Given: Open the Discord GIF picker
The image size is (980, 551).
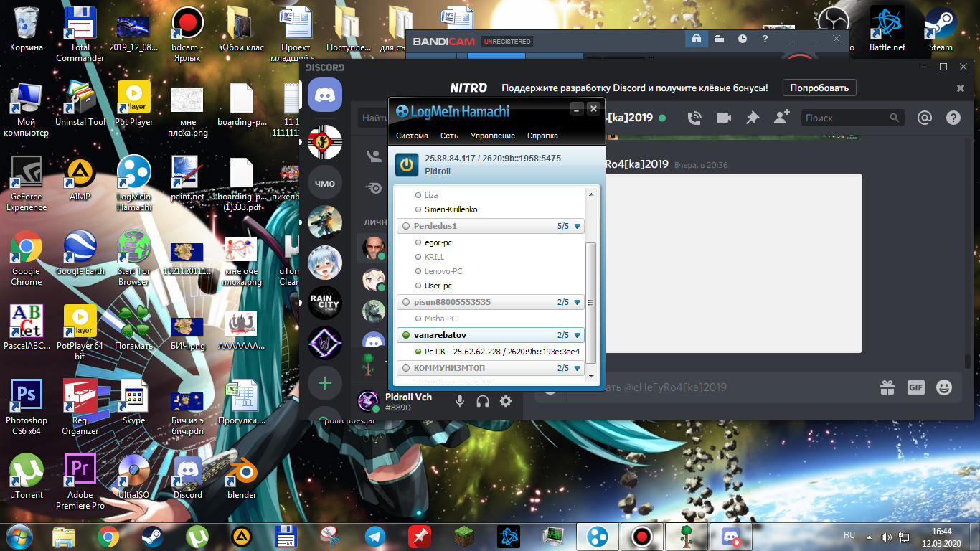Looking at the screenshot, I should click(x=916, y=387).
